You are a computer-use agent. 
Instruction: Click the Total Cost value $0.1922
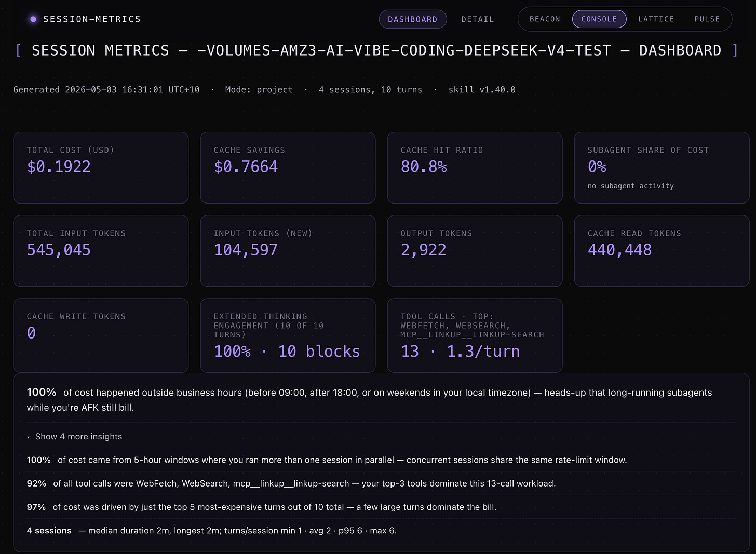59,167
